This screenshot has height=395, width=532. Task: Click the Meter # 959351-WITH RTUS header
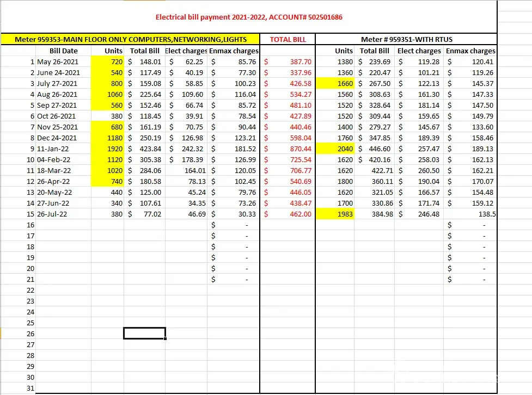[x=406, y=40]
